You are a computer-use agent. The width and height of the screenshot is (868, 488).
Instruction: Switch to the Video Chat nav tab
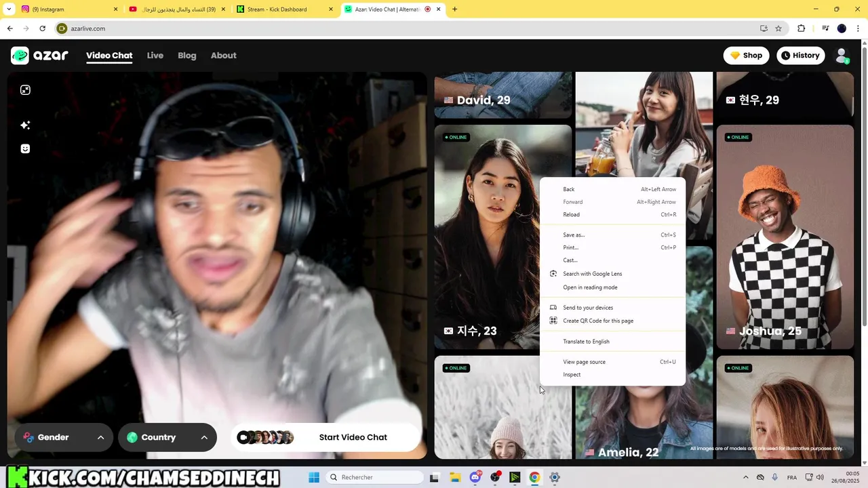(109, 56)
